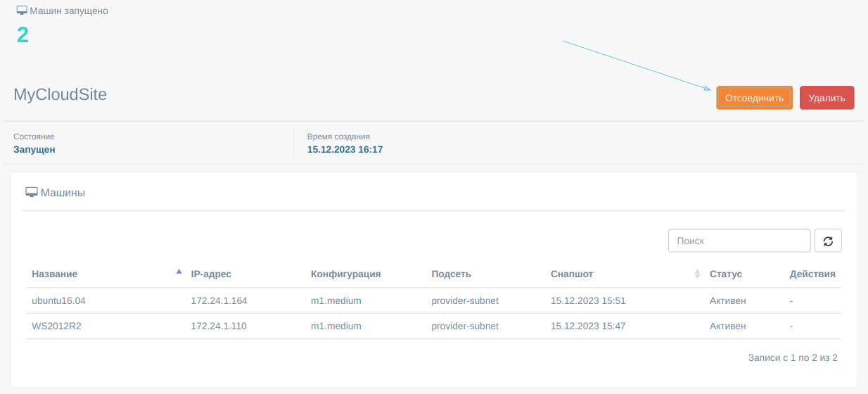Click the Действия column header
This screenshot has height=394, width=868.
click(812, 274)
